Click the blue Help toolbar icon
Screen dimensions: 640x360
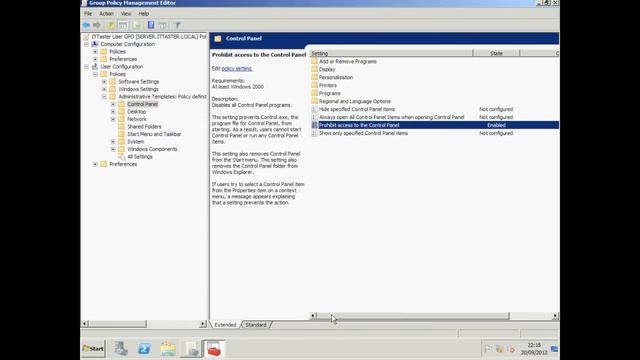point(151,25)
